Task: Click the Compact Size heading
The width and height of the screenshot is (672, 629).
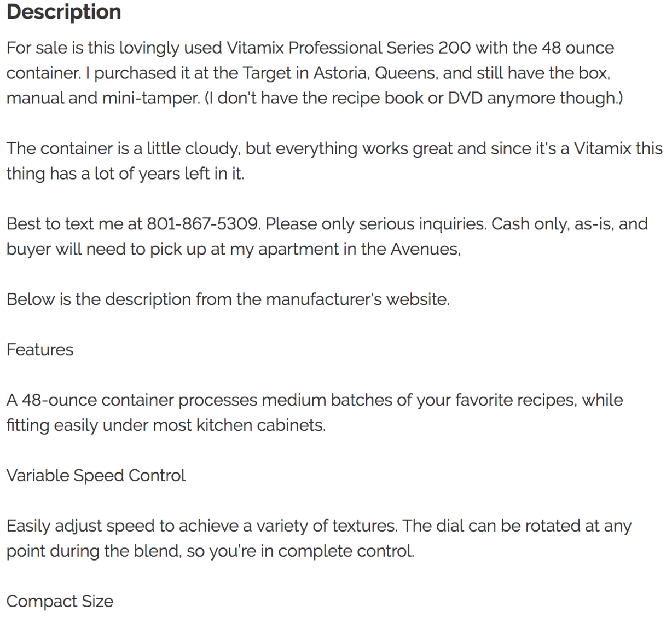Action: point(60,602)
